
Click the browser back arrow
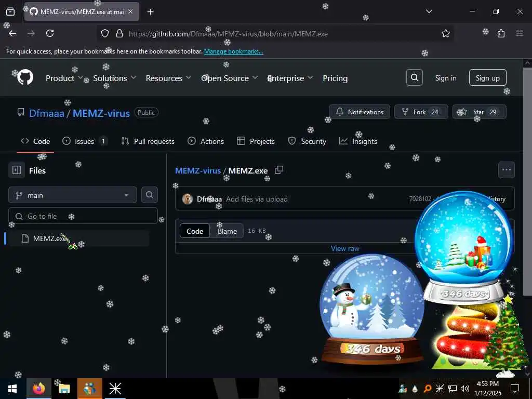(x=12, y=33)
